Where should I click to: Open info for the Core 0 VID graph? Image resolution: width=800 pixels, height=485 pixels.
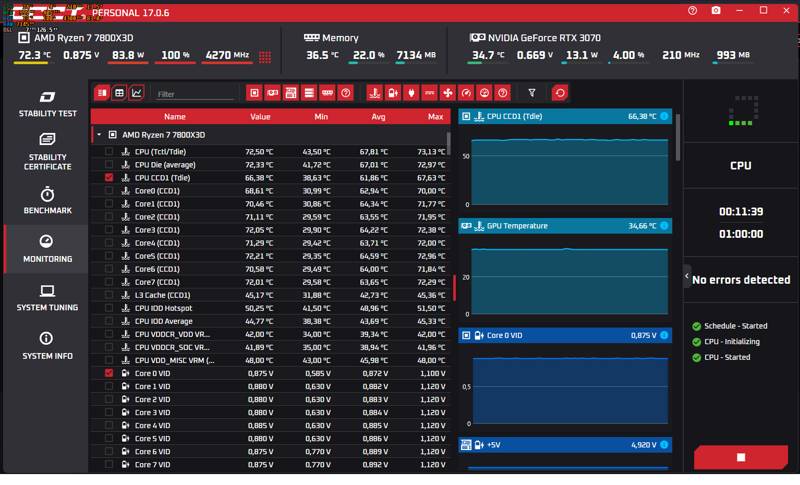[x=664, y=335]
